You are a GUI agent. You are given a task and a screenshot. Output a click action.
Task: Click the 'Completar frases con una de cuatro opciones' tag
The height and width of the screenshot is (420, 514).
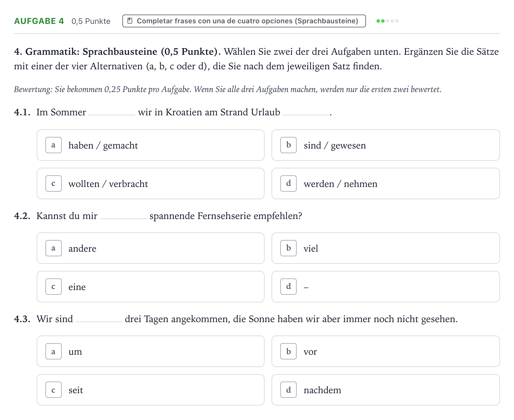click(x=244, y=21)
